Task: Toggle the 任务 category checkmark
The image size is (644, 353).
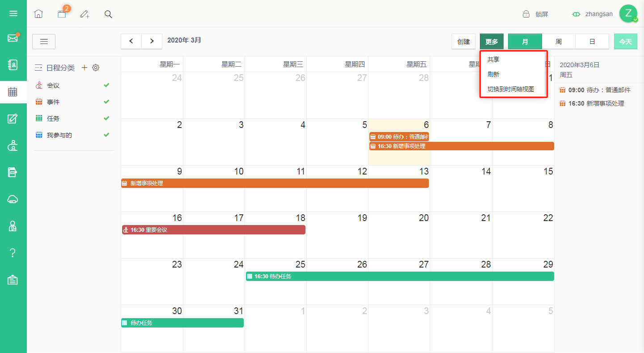Action: coord(106,118)
